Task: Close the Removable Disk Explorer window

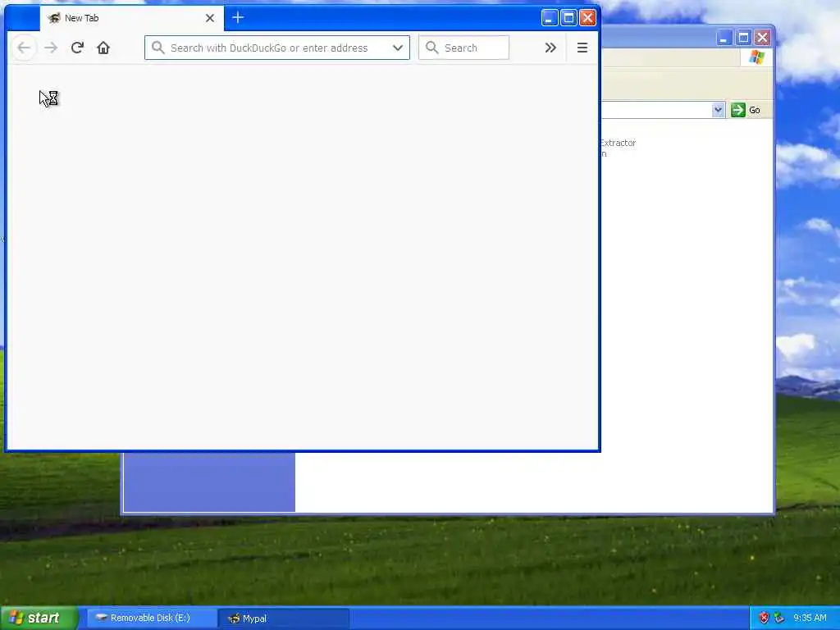Action: tap(762, 38)
